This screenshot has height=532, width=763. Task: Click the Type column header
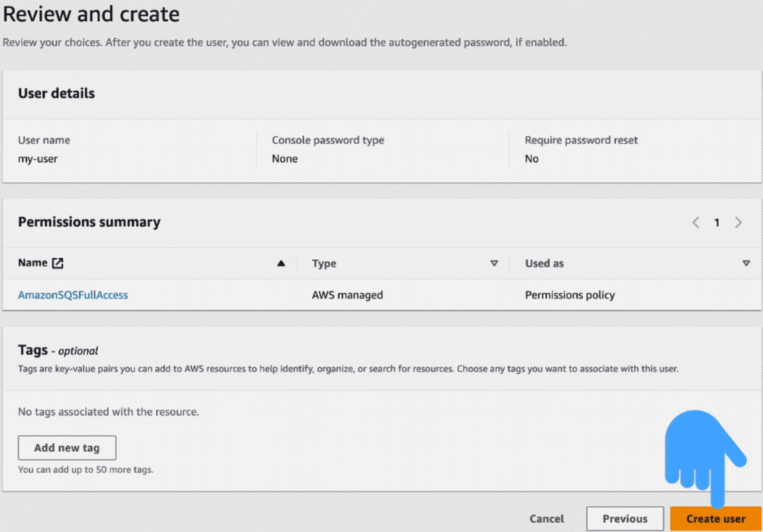tap(324, 263)
